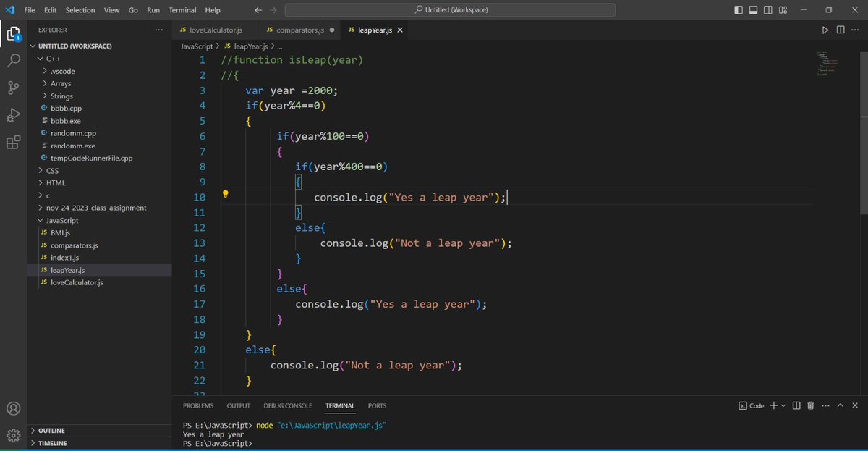Close the leapYear.js editor tab
Viewport: 868px width, 451px height.
pyautogui.click(x=399, y=30)
